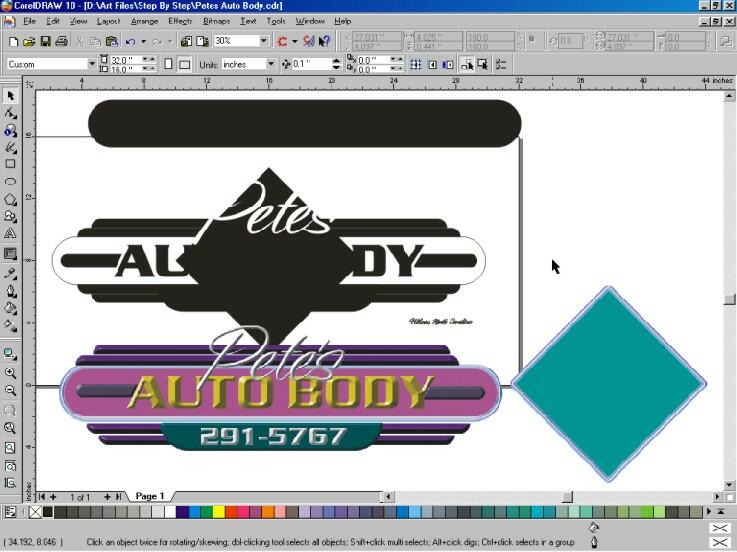Choose the Zoom flyout tool in toolbox
Viewport: 737px width, 552px height.
tap(10, 130)
